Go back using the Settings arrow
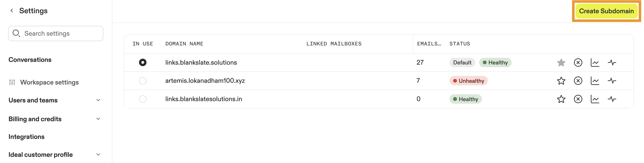Image resolution: width=644 pixels, height=163 pixels. tap(12, 10)
